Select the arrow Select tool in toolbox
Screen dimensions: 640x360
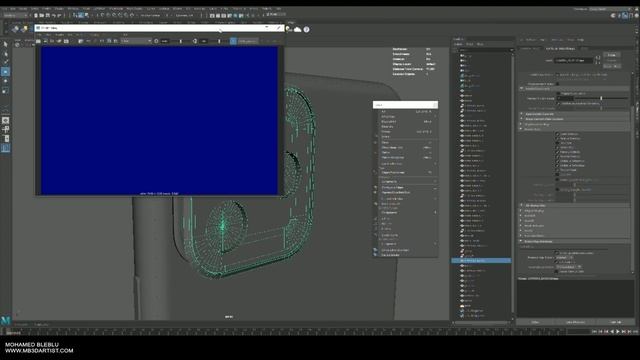point(5,44)
